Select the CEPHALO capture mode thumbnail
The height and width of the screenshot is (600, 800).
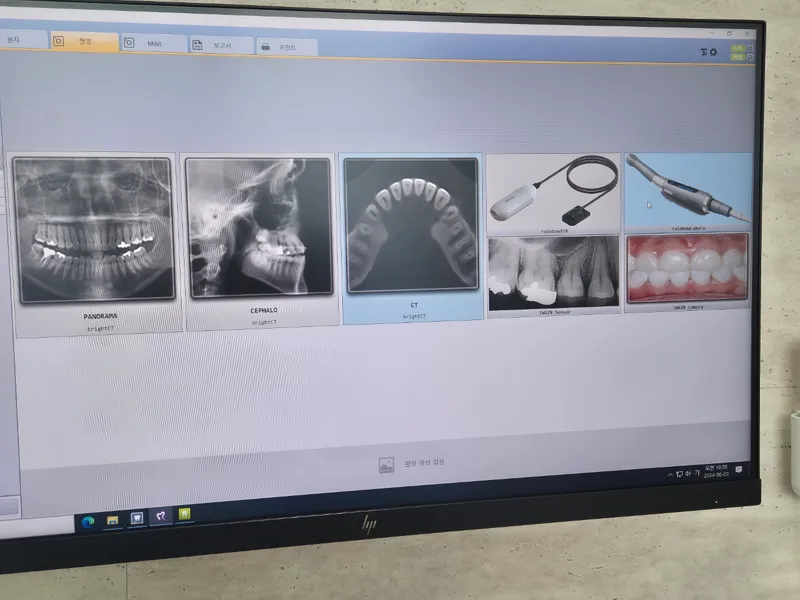pos(261,241)
